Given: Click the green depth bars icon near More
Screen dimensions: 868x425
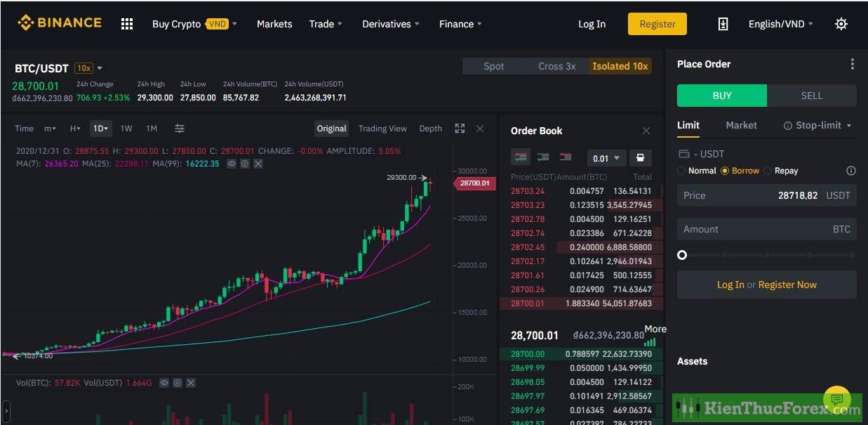Looking at the screenshot, I should pos(650,341).
